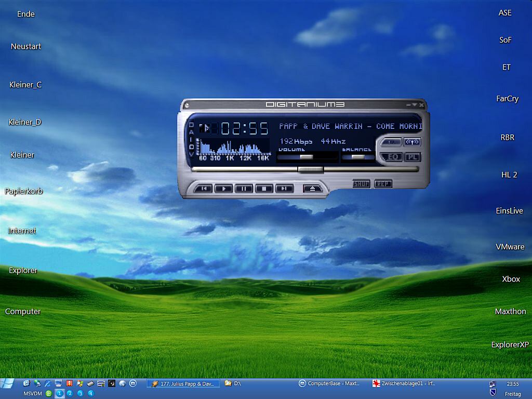Click the song position seek bar handle
The width and height of the screenshot is (532, 399).
(x=311, y=169)
